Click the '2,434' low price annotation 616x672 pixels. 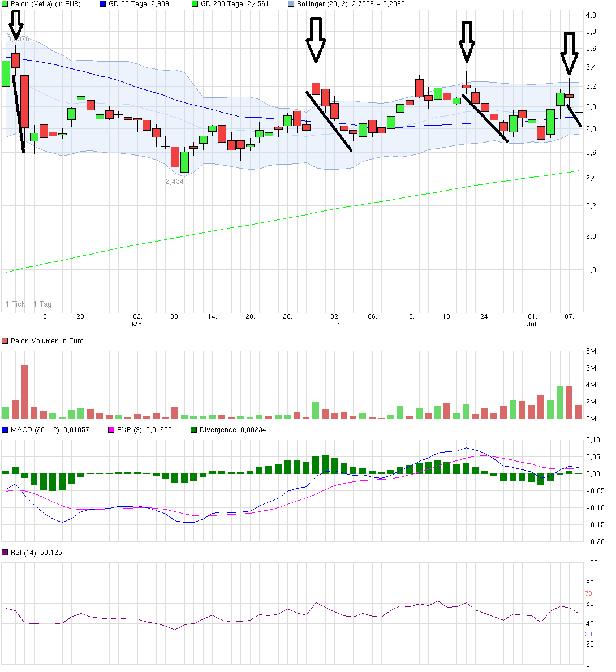click(x=174, y=182)
